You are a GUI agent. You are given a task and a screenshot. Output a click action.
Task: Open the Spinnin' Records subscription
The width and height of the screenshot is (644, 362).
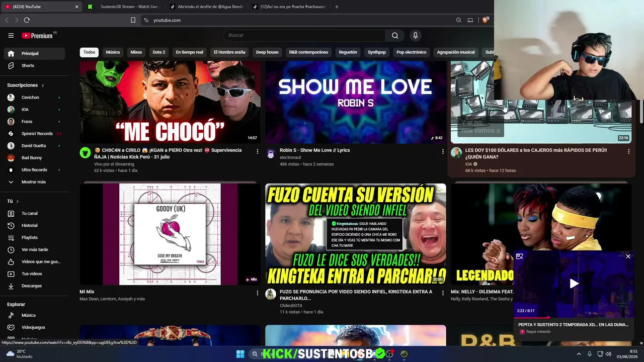coord(34,134)
